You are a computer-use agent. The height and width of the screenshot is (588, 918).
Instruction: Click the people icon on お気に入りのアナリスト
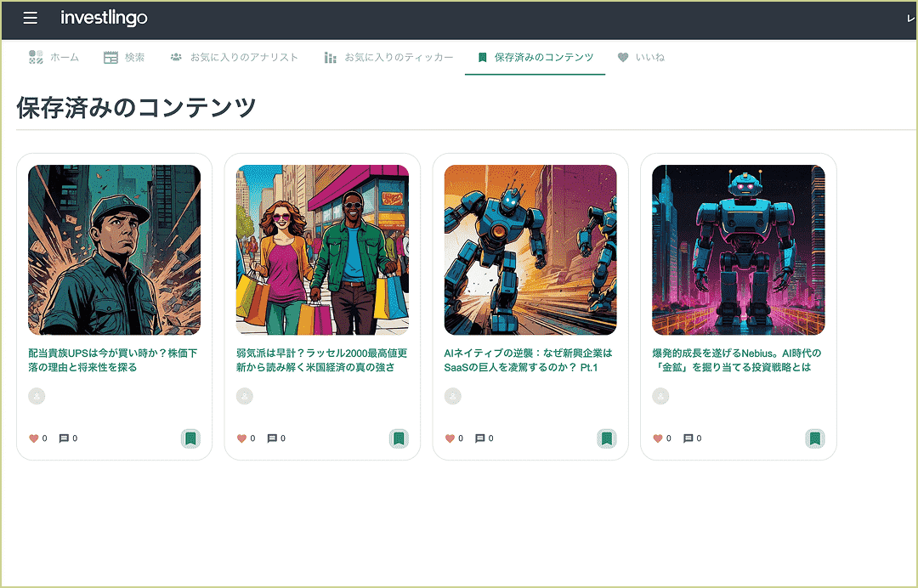(x=177, y=57)
